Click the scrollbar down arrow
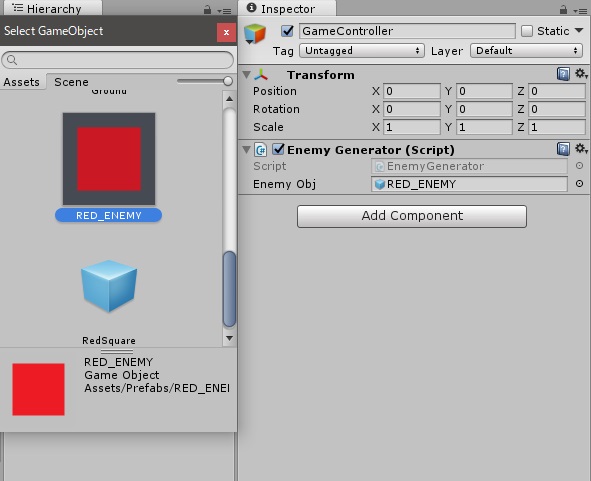This screenshot has width=591, height=481. (x=229, y=338)
